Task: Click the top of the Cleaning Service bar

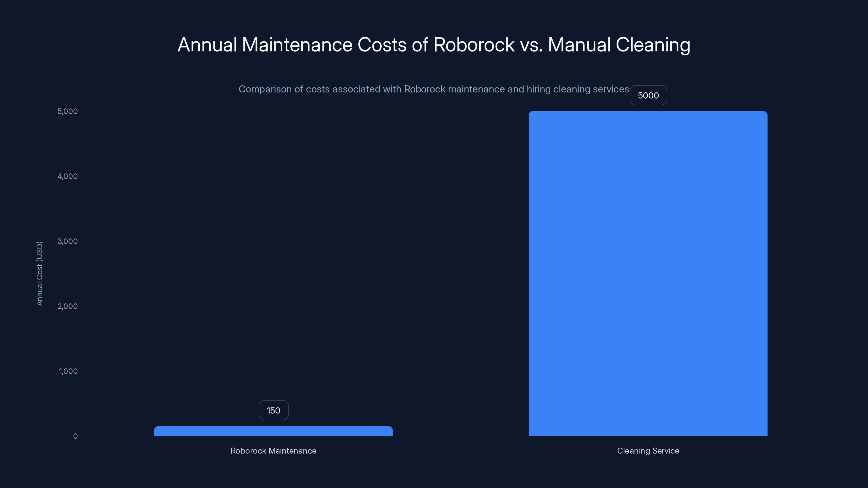Action: [648, 113]
